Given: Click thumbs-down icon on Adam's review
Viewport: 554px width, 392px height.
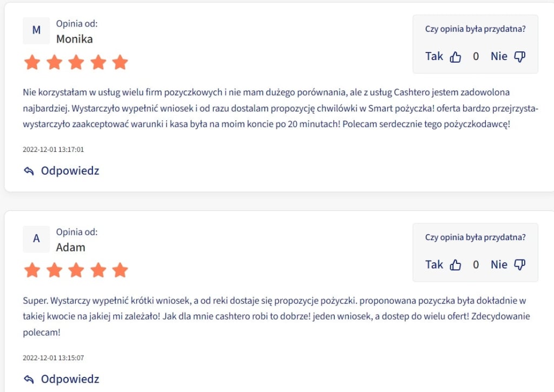Looking at the screenshot, I should click(520, 265).
